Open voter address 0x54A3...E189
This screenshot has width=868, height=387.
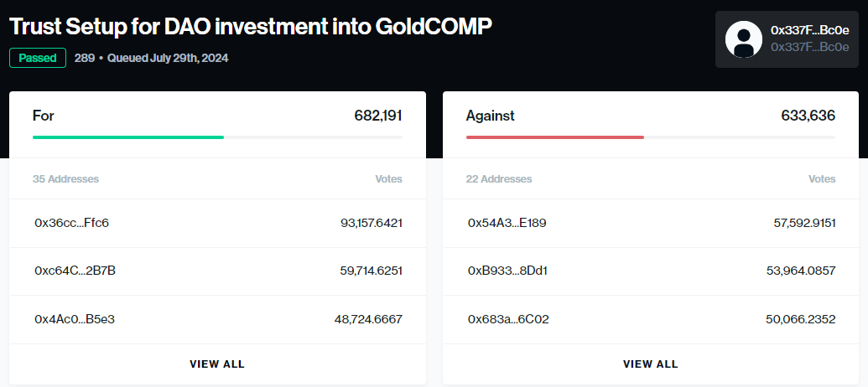pyautogui.click(x=507, y=223)
